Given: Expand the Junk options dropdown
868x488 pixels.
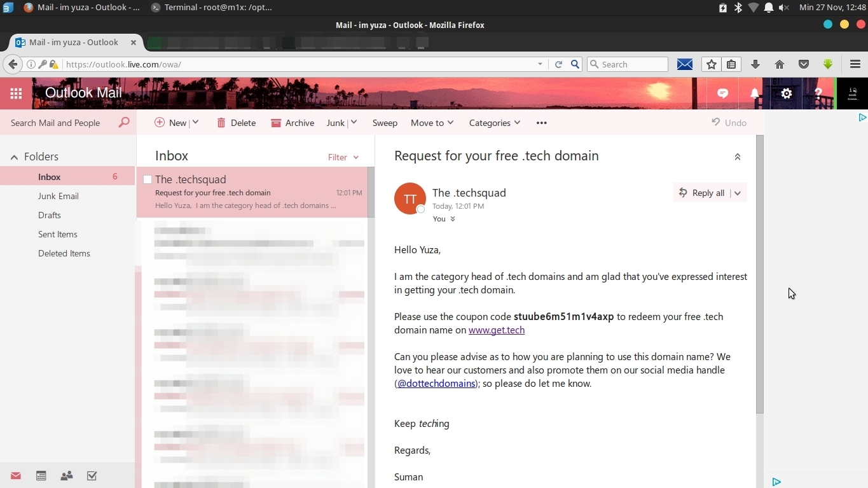Looking at the screenshot, I should (x=354, y=122).
